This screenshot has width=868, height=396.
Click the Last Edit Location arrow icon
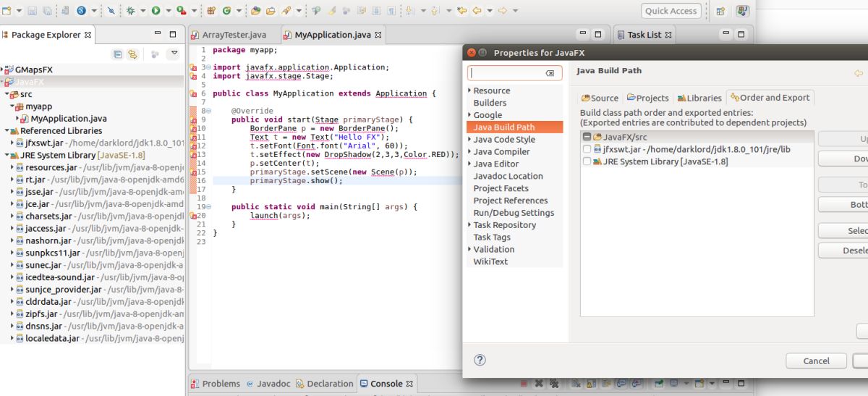coord(461,11)
